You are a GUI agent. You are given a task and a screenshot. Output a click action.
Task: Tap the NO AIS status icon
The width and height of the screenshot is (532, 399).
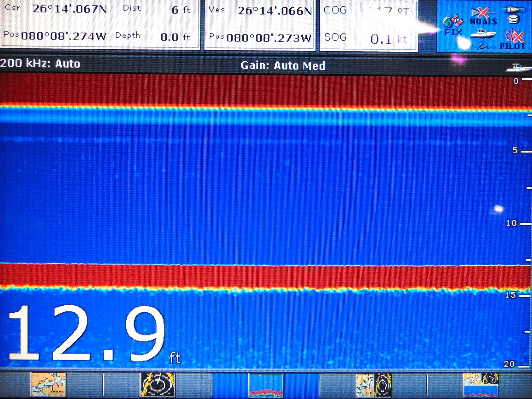pos(483,16)
